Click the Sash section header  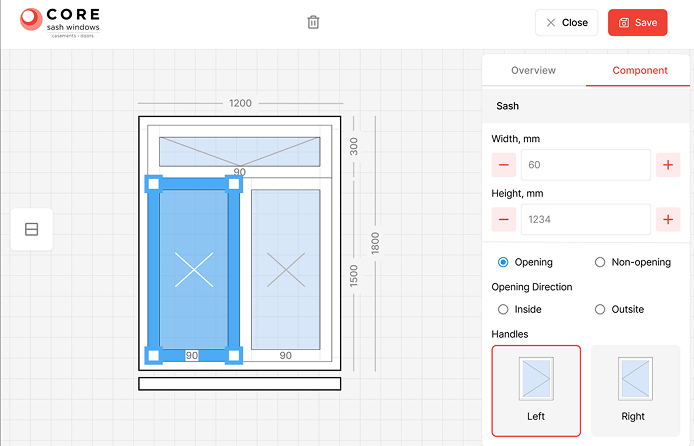point(586,106)
